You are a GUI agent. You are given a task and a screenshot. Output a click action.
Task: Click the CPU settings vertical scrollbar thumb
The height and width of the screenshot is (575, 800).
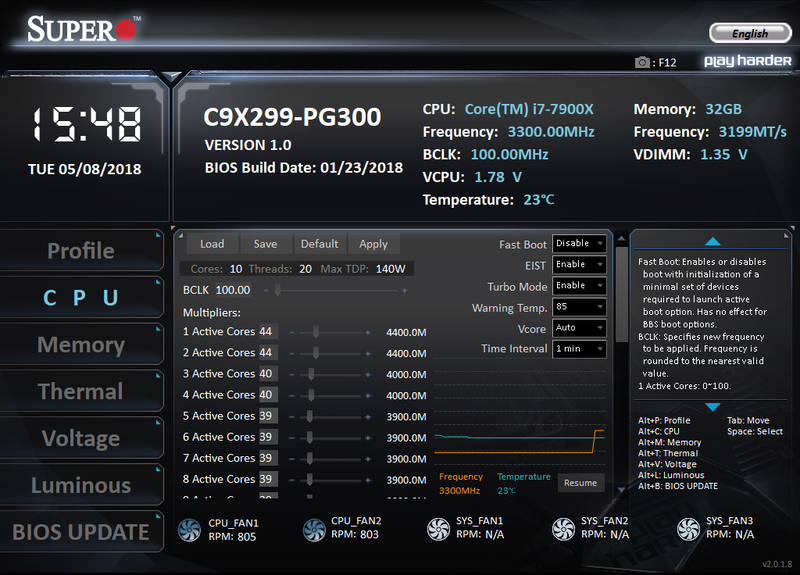point(621,294)
